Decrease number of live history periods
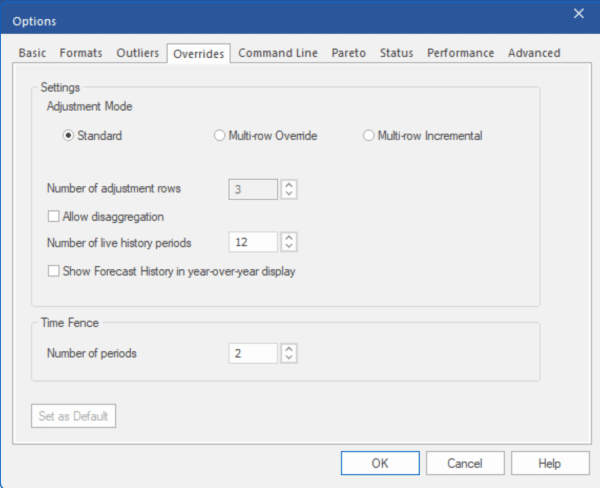Viewport: 600px width, 488px height. 289,246
